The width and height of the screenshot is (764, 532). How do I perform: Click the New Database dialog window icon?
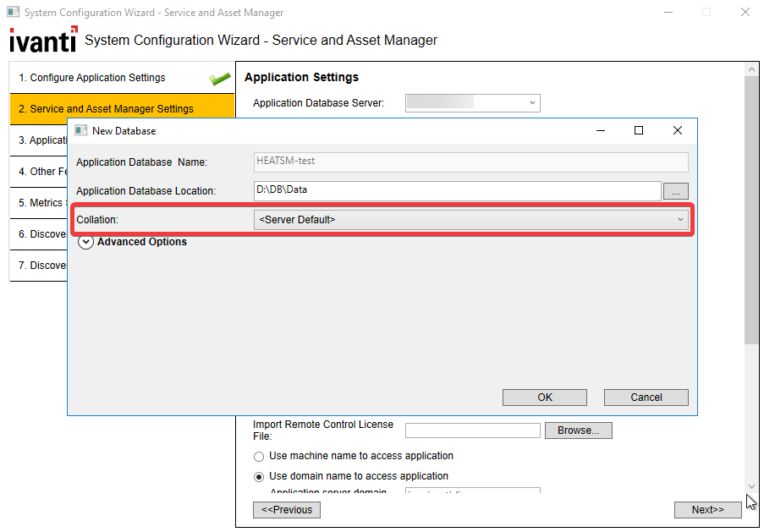81,130
